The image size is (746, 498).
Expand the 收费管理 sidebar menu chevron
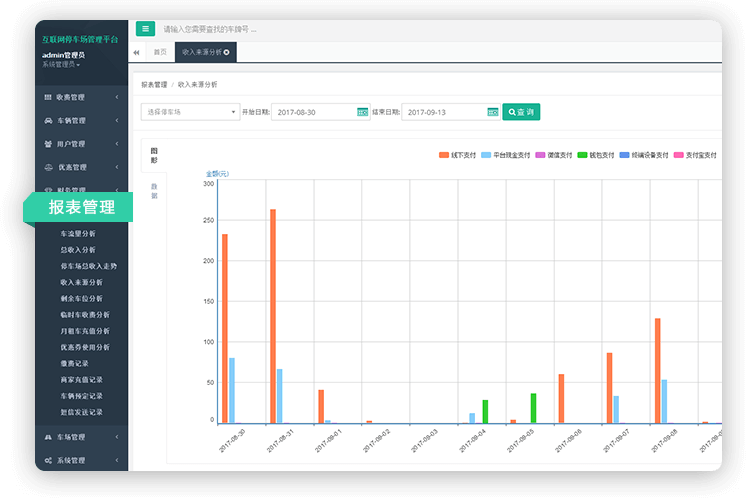pyautogui.click(x=117, y=97)
